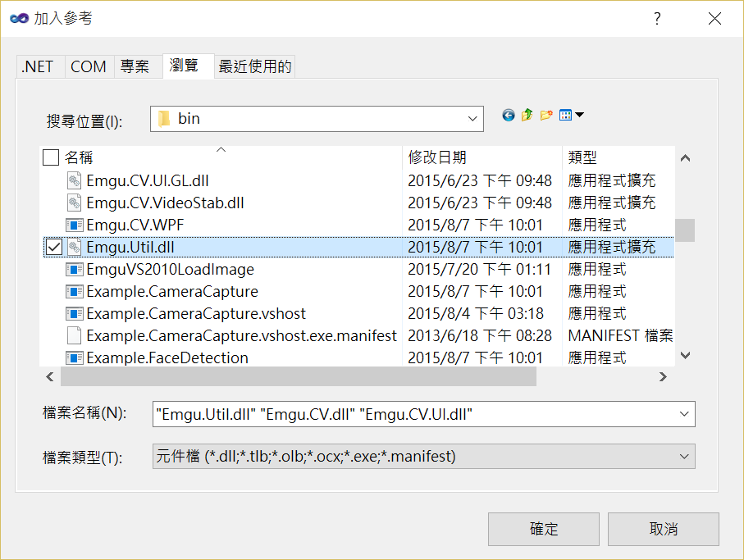Screen dimensions: 744x560
Task: Select Example.CameraCapture.vshost.exe.manifest
Action: [x=241, y=335]
